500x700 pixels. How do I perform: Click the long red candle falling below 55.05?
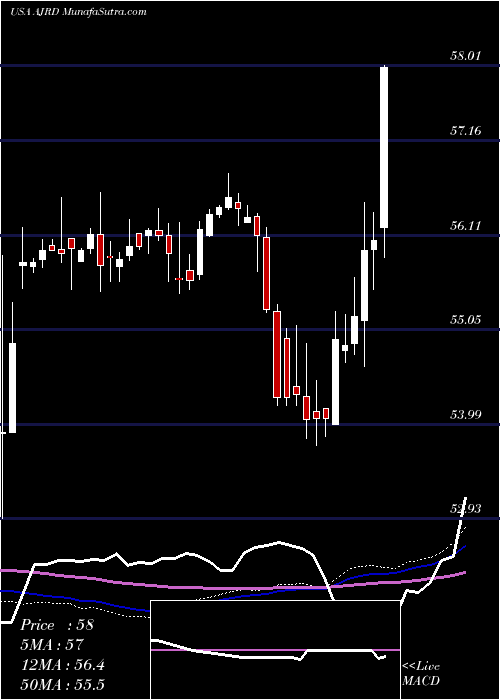point(277,355)
